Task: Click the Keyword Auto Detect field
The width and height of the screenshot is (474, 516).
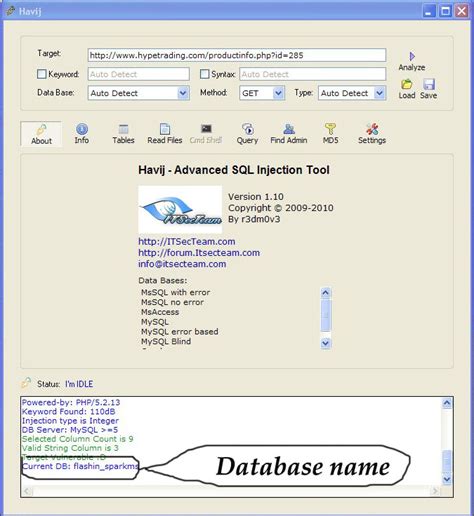Action: coord(139,74)
